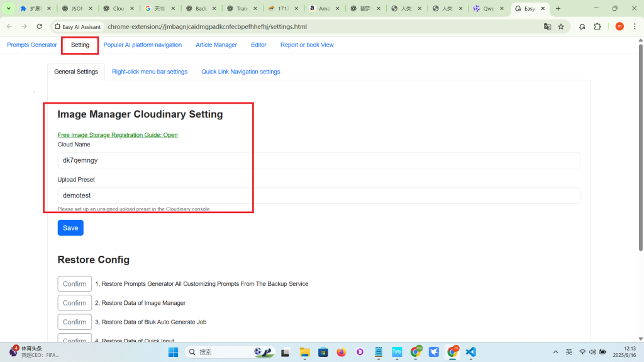Reload the page with the refresh icon
Screen dimensions: 644x362
tap(40, 26)
